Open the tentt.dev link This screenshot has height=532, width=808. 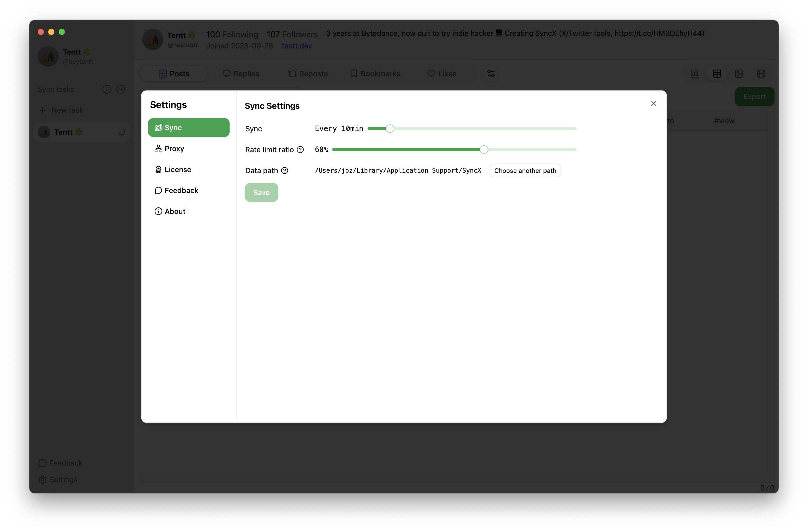tap(296, 46)
